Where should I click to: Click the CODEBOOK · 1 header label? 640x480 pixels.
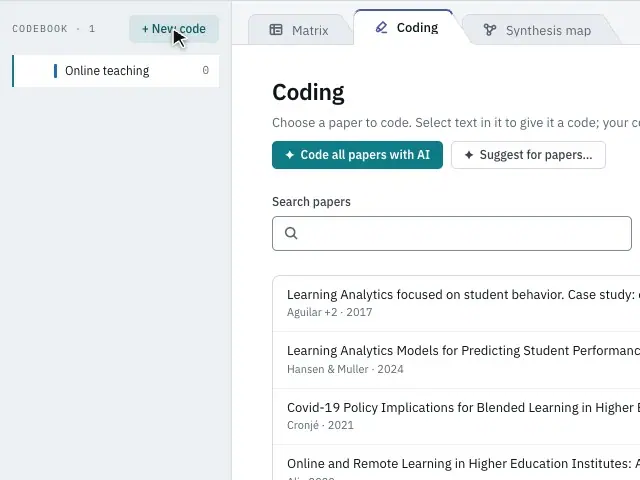coord(53,29)
